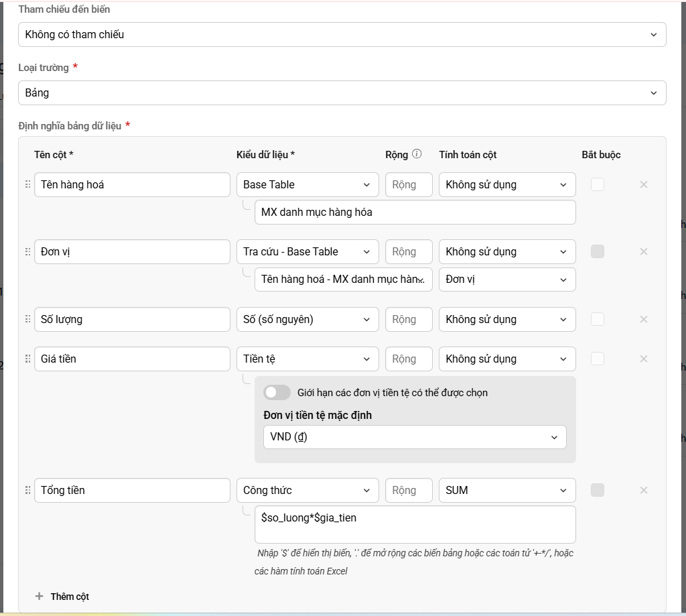Tick the Bắt buộc checkbox for Tên hàng hoá
The height and width of the screenshot is (616, 686).
[x=597, y=184]
